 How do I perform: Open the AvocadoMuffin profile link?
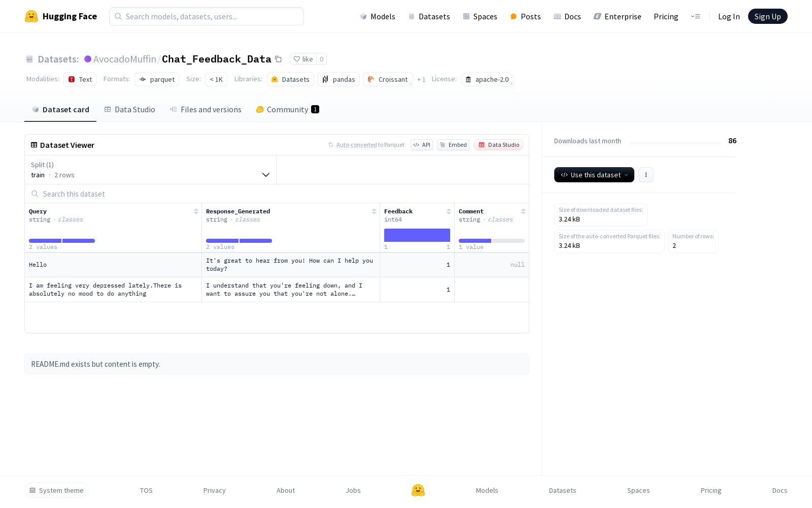[125, 59]
